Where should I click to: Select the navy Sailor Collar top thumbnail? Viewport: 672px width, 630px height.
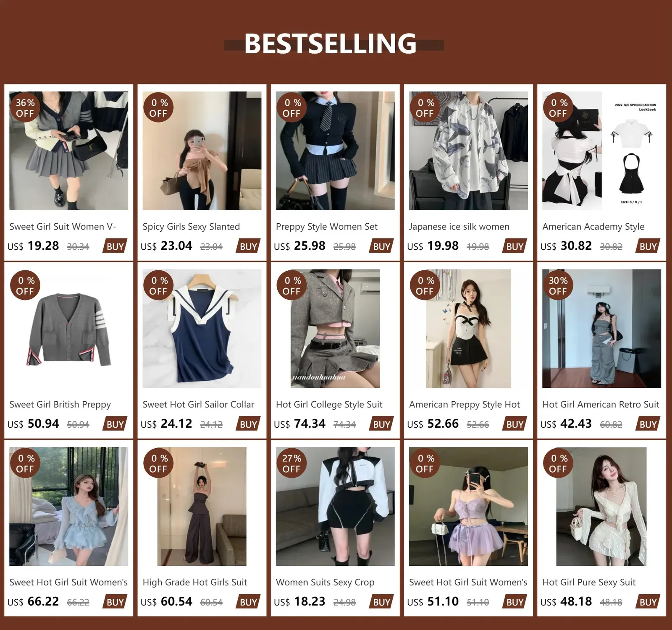[x=202, y=329]
